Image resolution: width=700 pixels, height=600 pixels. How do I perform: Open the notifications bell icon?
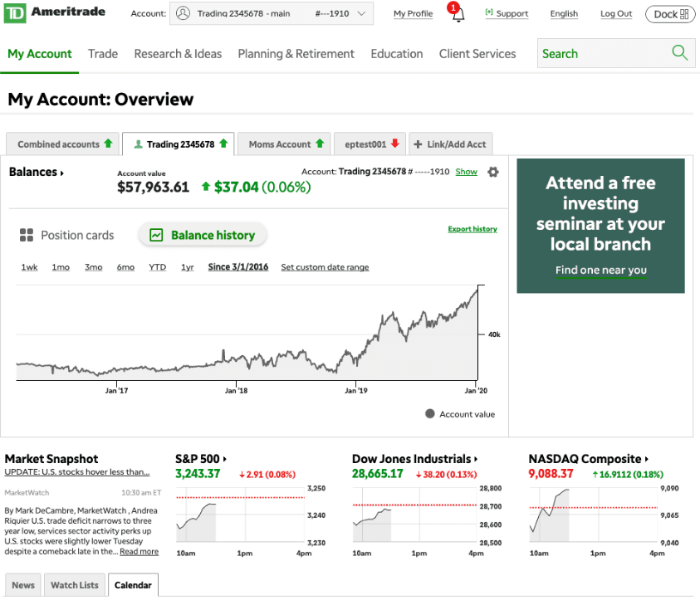coord(458,13)
